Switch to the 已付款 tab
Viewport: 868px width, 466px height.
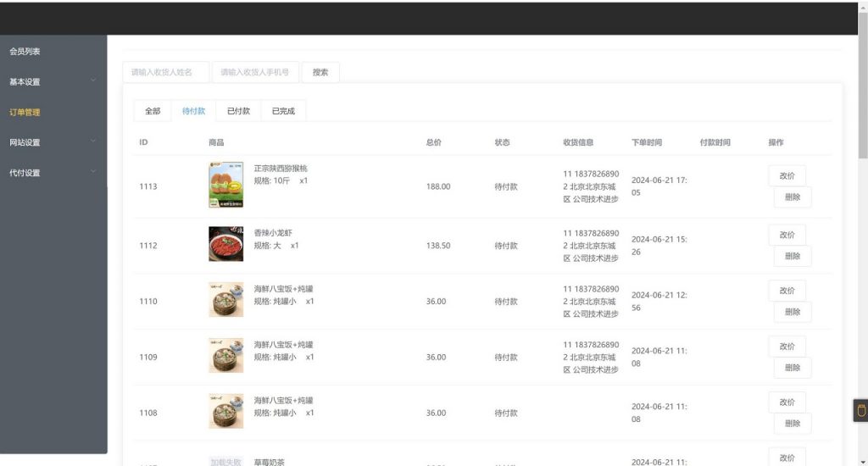[238, 111]
